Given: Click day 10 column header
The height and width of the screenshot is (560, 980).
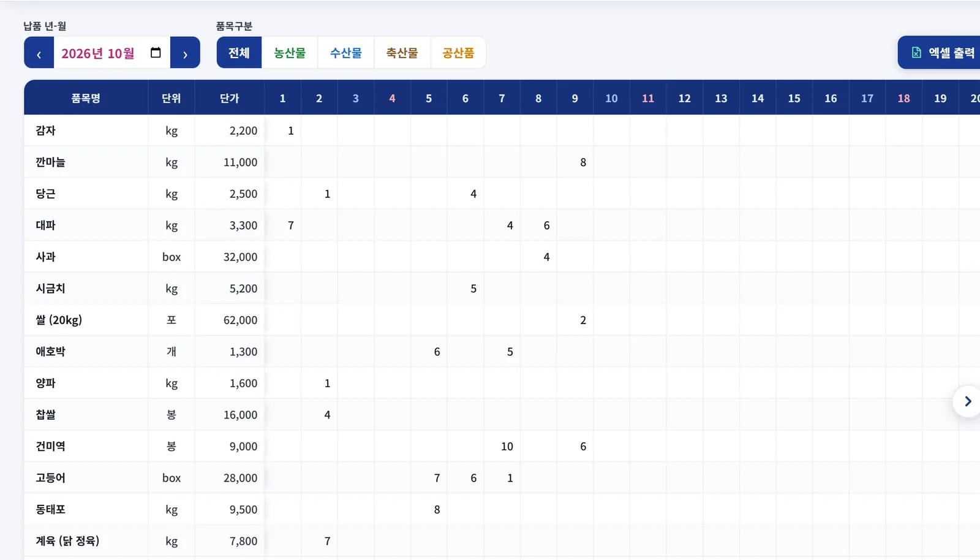Looking at the screenshot, I should point(611,98).
